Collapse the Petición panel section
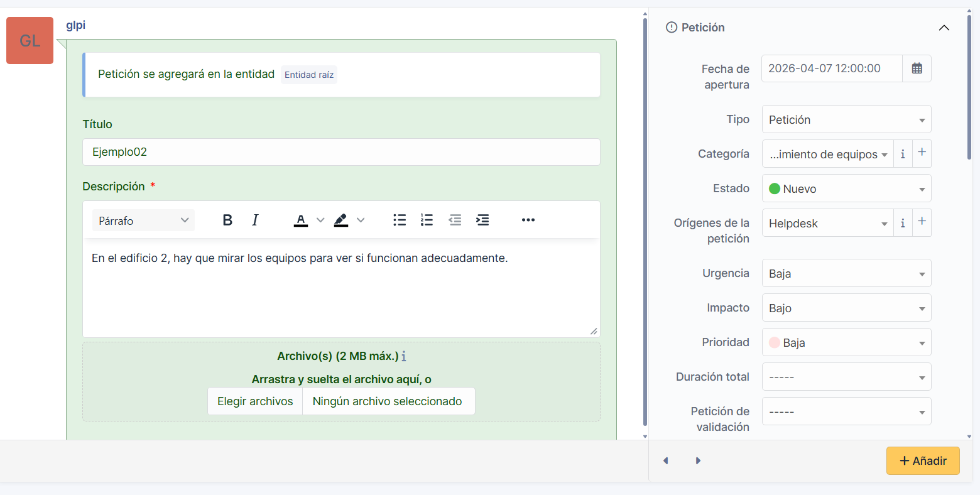 tap(944, 28)
